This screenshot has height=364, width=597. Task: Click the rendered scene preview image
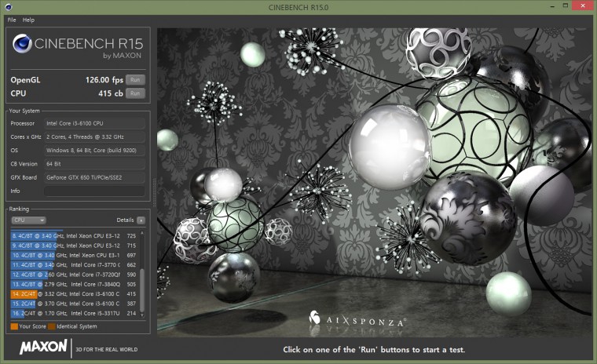coord(373,182)
